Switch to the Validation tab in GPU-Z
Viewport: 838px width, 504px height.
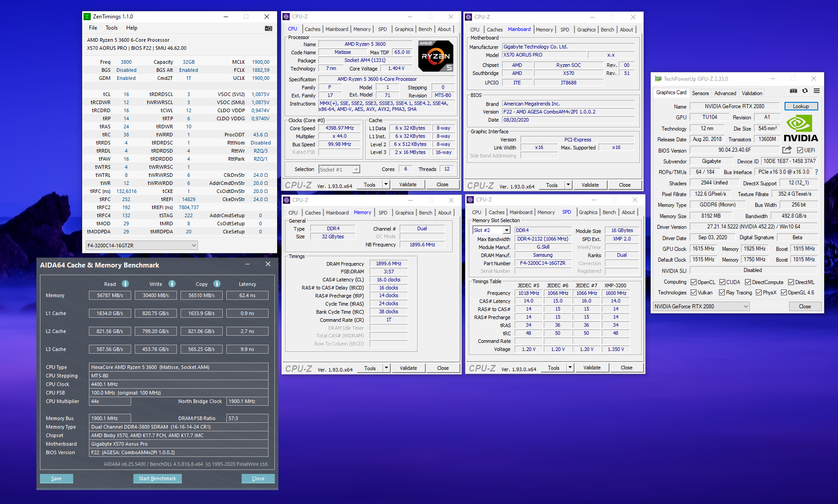[752, 93]
